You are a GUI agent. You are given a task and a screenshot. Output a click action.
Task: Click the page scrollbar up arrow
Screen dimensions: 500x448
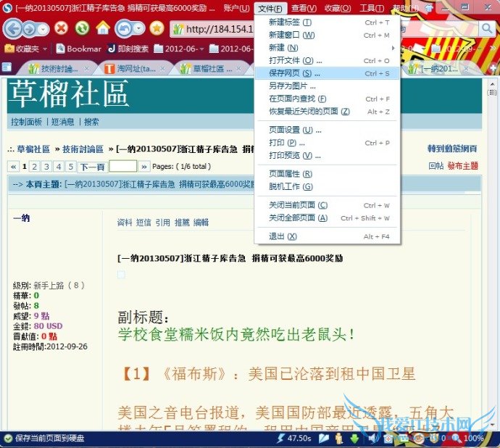(x=492, y=84)
